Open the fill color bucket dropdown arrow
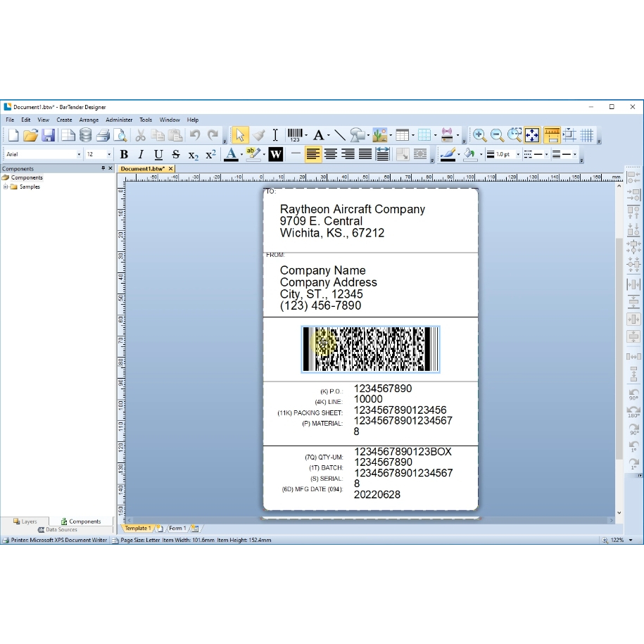Image resolution: width=644 pixels, height=644 pixels. [481, 155]
